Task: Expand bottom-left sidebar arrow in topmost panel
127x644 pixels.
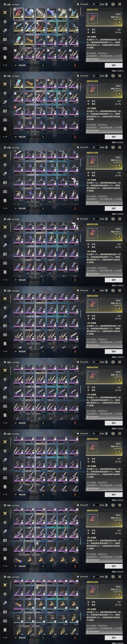Action: pyautogui.click(x=5, y=65)
